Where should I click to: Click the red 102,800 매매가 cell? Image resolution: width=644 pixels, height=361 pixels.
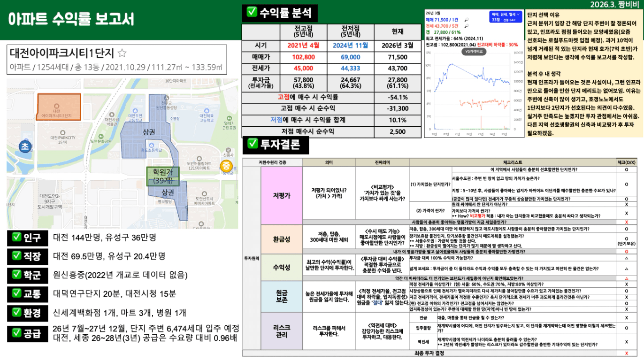click(303, 57)
